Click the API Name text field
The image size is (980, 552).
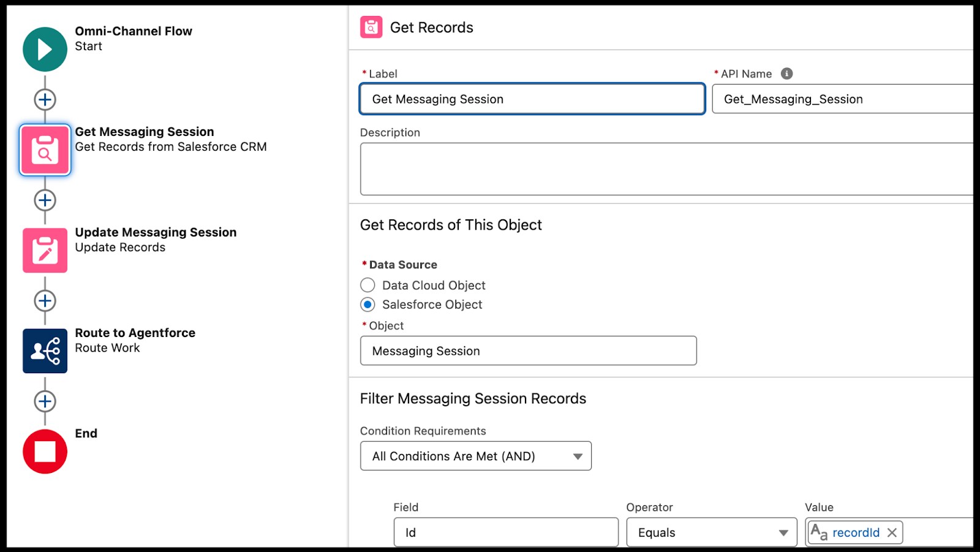pos(842,99)
